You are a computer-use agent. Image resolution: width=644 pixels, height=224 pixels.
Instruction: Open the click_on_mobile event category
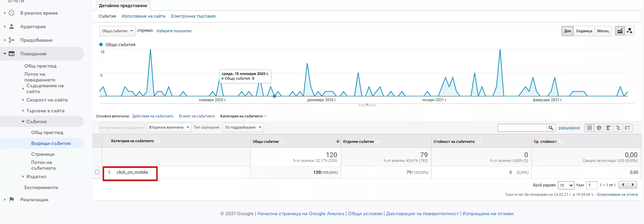tap(132, 172)
